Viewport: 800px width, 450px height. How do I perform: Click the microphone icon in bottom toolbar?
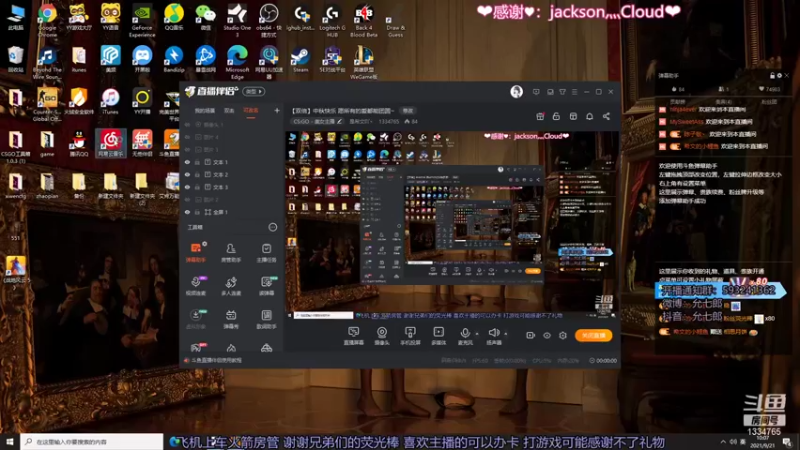[465, 333]
